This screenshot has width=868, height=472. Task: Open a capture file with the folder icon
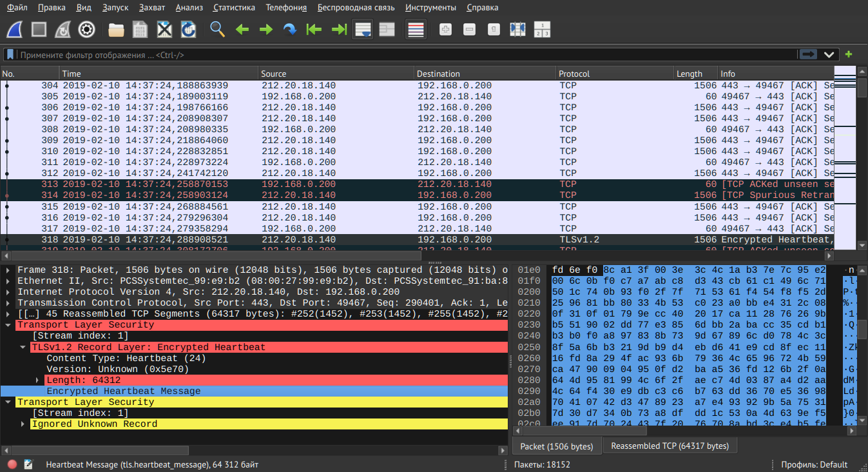(116, 30)
